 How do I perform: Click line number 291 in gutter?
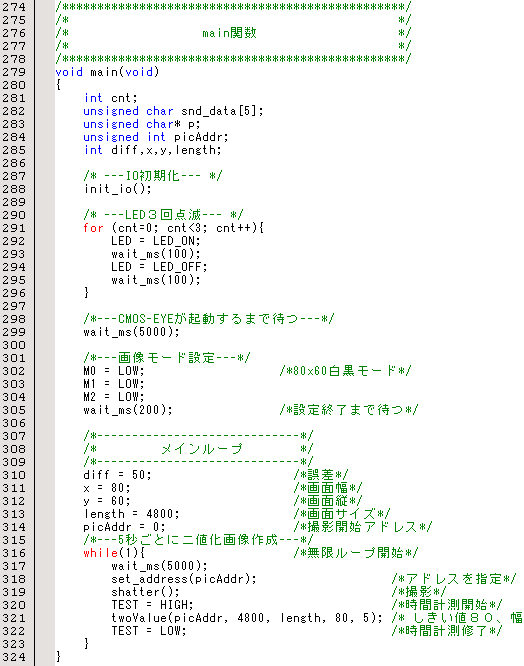[14, 228]
